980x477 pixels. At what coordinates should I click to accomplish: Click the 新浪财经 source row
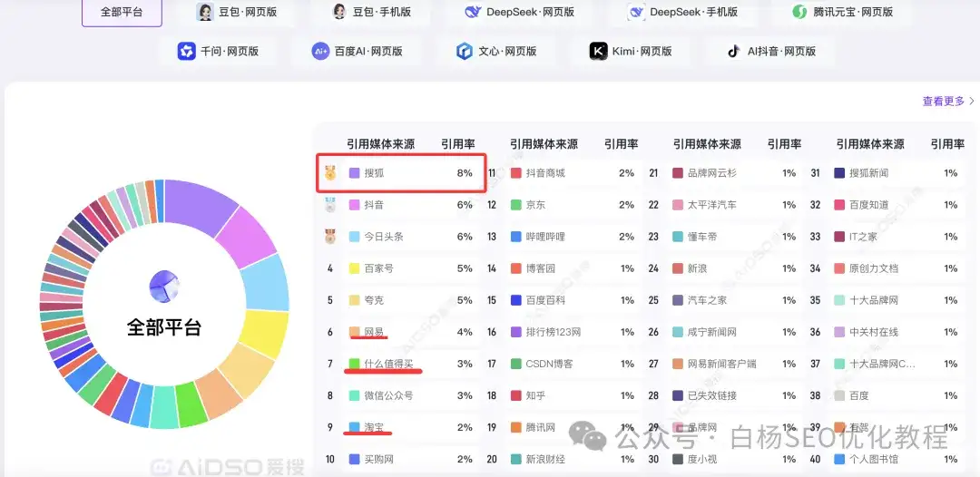562,459
